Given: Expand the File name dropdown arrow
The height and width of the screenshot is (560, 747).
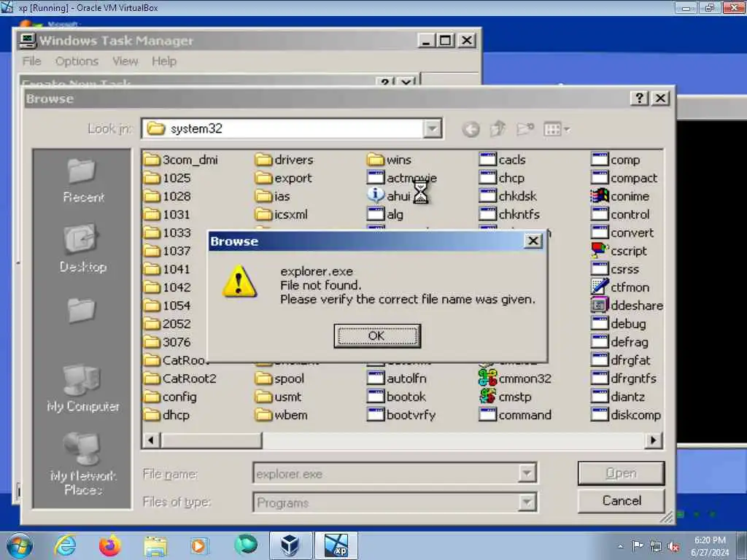Looking at the screenshot, I should tap(527, 473).
